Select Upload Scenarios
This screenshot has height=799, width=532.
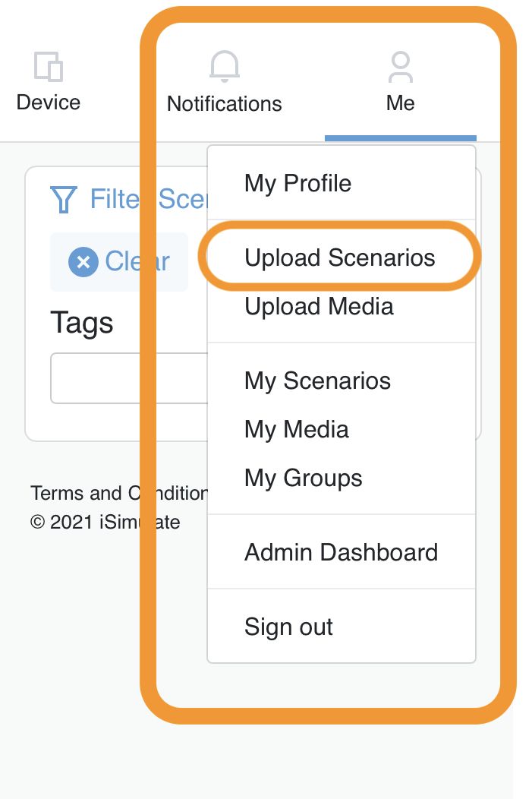[x=339, y=257]
